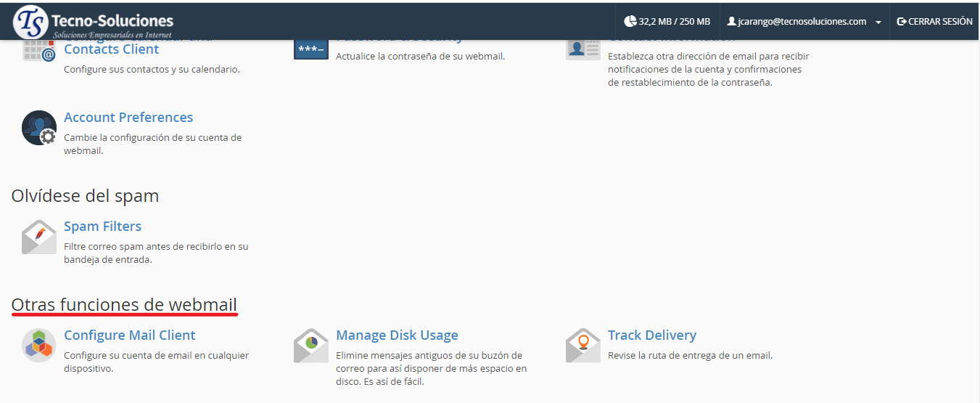Open the Account Preferences link
The image size is (980, 403).
128,118
